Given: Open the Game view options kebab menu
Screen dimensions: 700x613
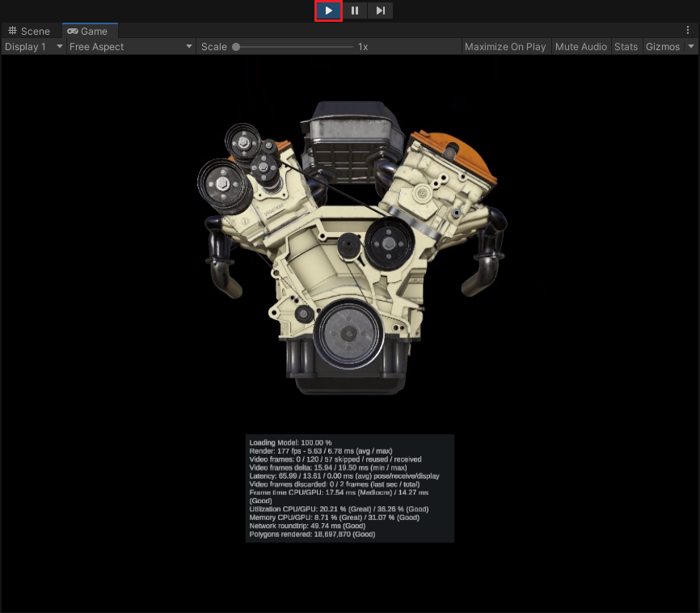Looking at the screenshot, I should click(x=689, y=29).
